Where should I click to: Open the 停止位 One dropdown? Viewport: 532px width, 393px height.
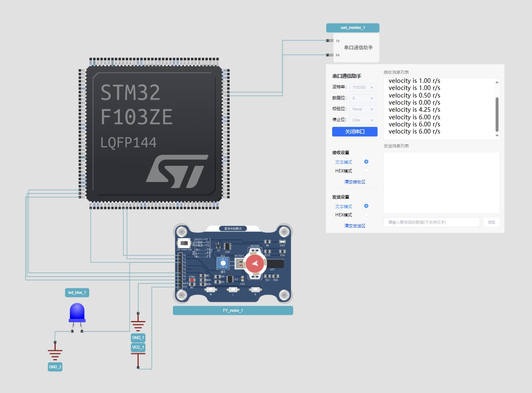click(363, 120)
